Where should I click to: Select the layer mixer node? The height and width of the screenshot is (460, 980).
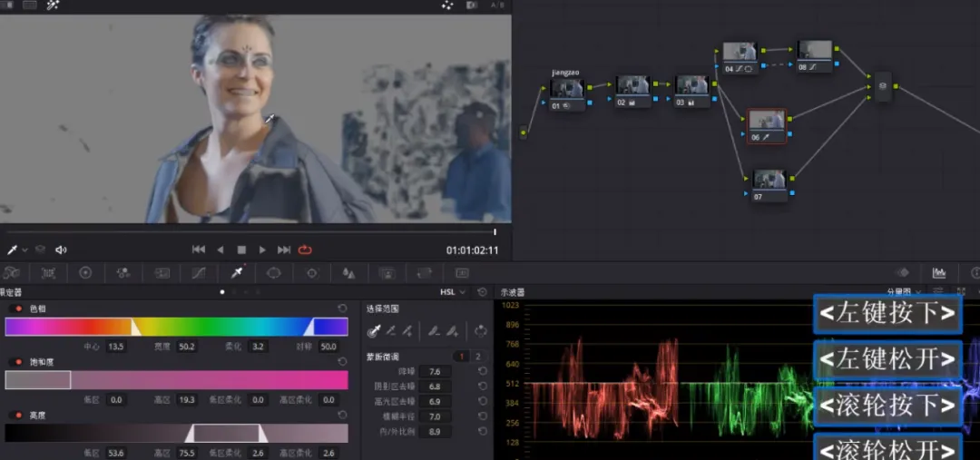(x=883, y=87)
